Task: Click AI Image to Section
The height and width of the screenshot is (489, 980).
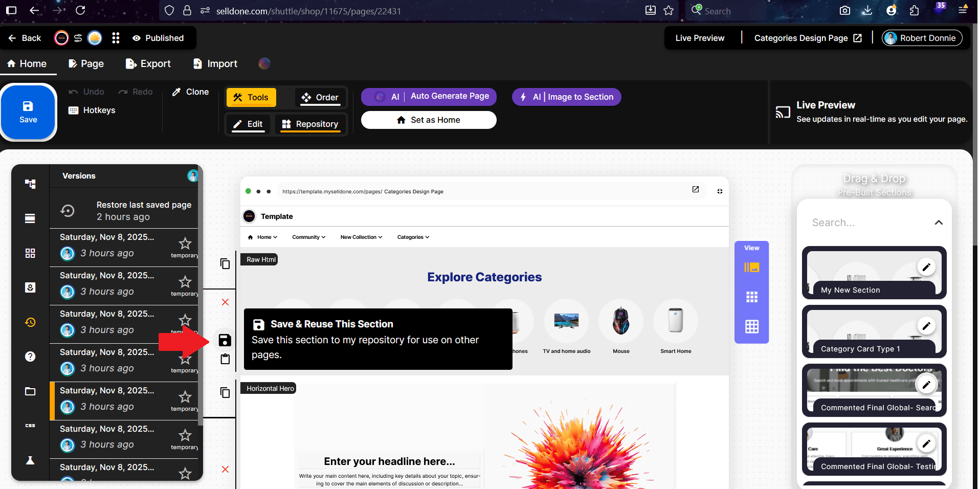Action: [567, 97]
